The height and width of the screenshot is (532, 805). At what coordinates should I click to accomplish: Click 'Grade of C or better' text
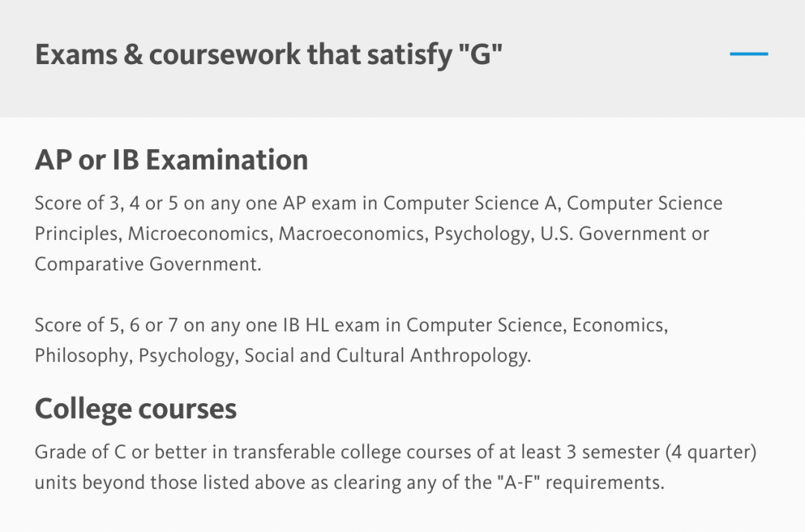pos(112,452)
